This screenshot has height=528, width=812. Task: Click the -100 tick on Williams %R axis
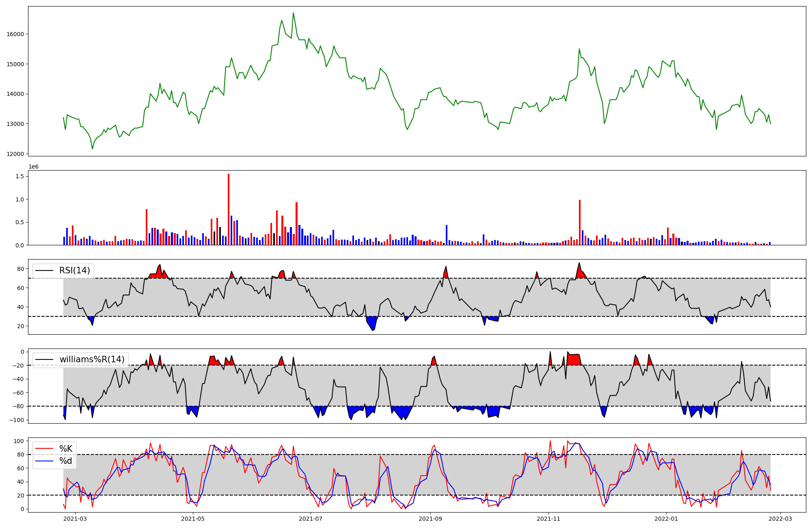tap(16, 420)
